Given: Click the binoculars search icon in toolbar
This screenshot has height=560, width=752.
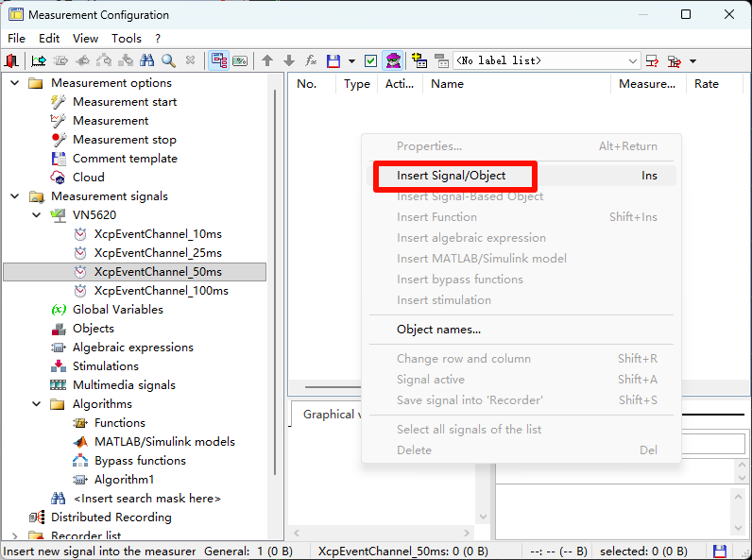Looking at the screenshot, I should [146, 60].
